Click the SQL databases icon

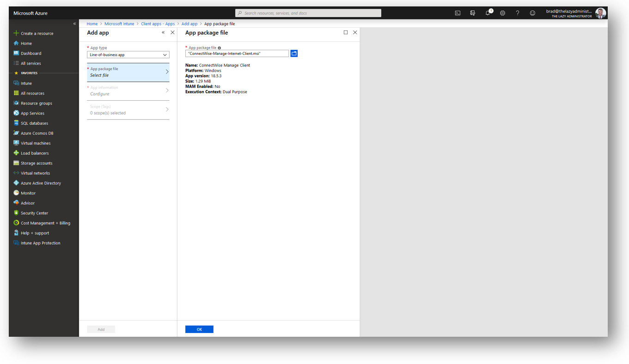(16, 123)
